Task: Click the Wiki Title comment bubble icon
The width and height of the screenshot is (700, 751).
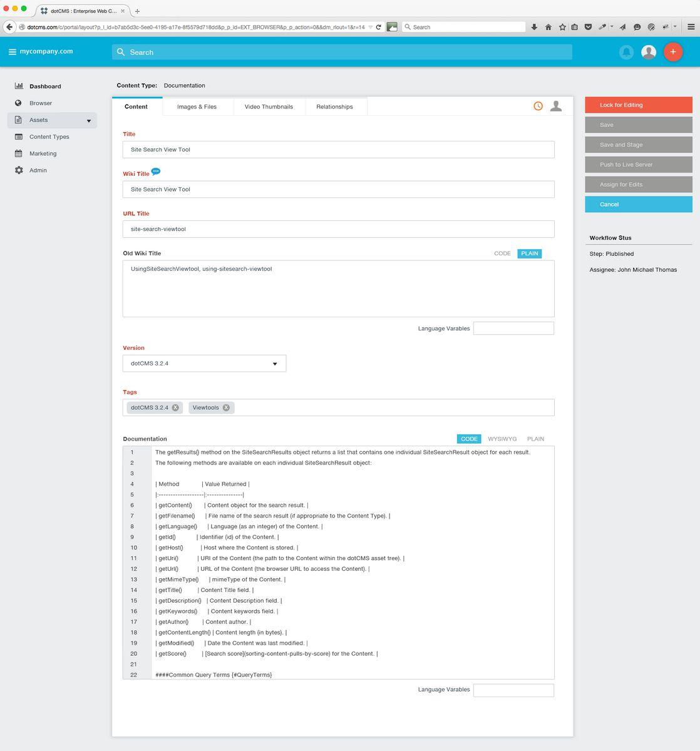Action: click(156, 172)
